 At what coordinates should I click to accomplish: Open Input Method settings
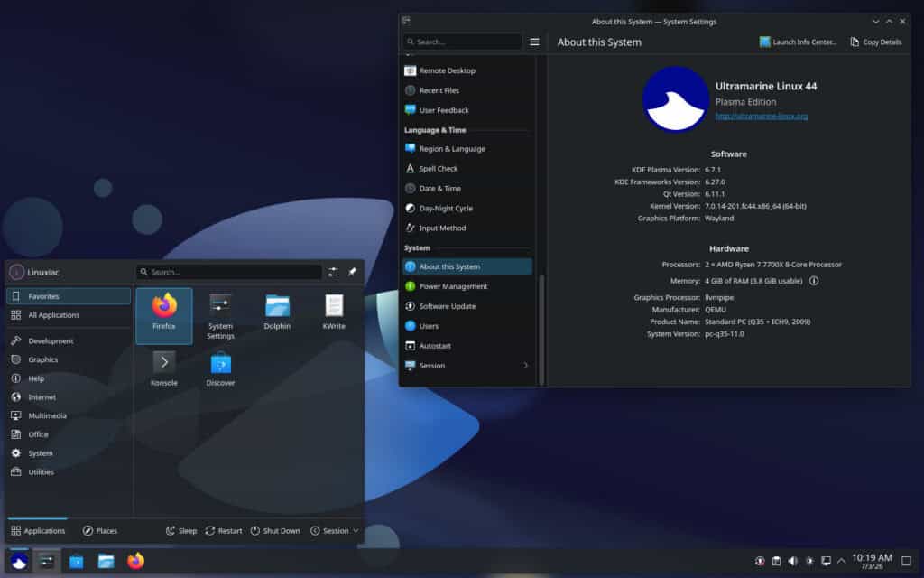(x=468, y=228)
